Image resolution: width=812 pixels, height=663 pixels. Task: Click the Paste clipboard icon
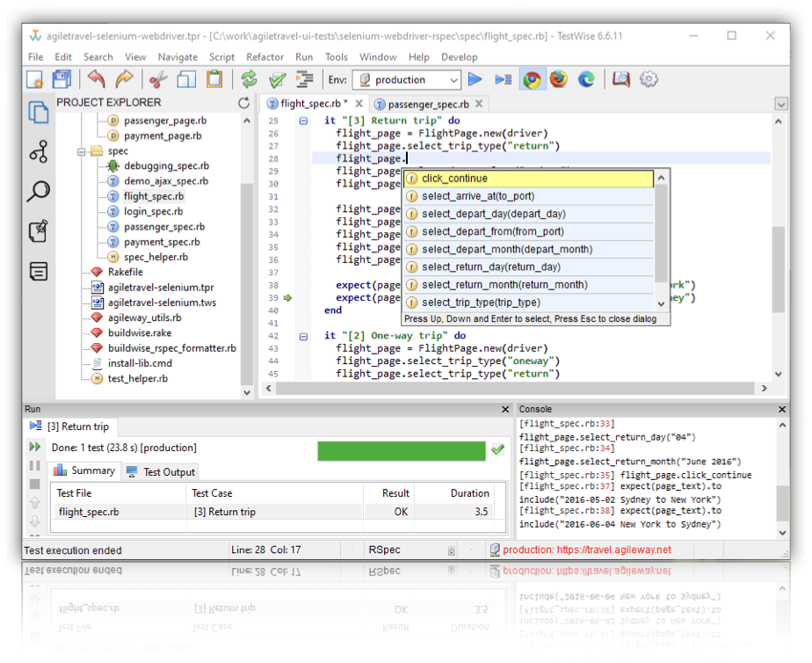coord(214,80)
